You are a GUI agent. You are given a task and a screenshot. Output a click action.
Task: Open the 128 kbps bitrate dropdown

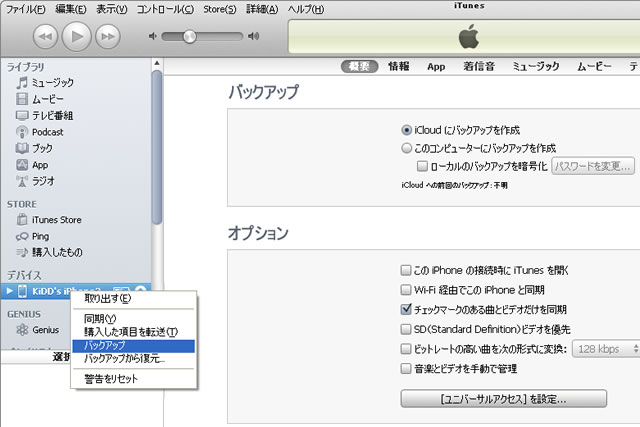(606, 349)
